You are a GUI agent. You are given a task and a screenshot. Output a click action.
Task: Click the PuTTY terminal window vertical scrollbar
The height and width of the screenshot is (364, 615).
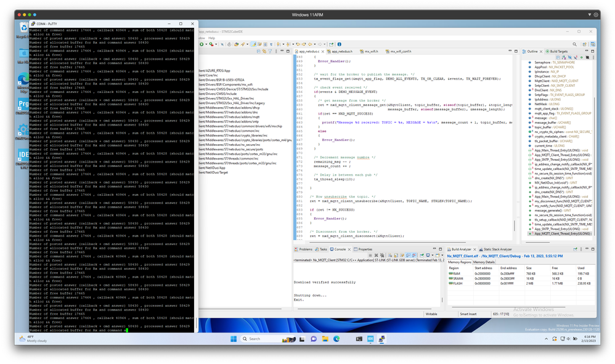[x=196, y=176]
